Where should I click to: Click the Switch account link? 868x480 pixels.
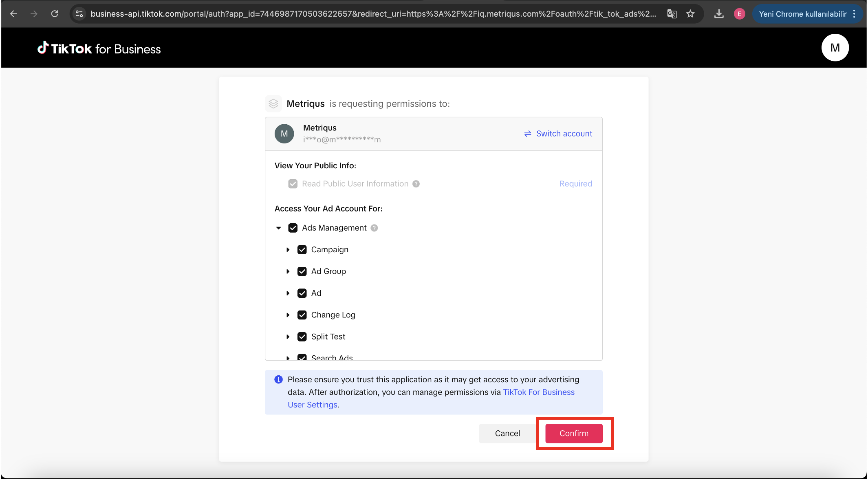[x=558, y=134]
